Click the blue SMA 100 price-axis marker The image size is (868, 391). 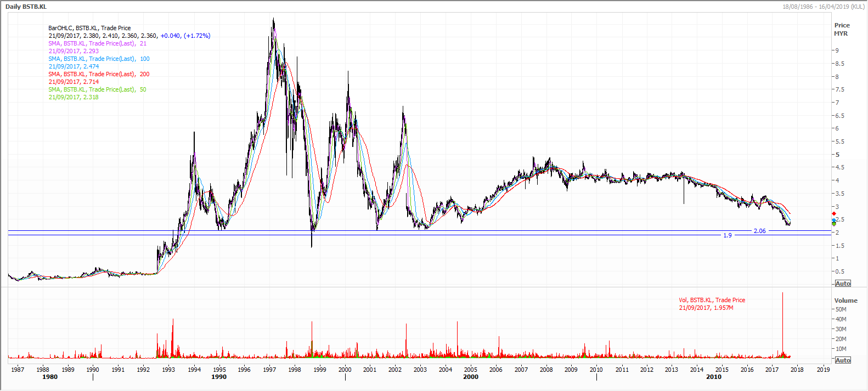tap(834, 220)
